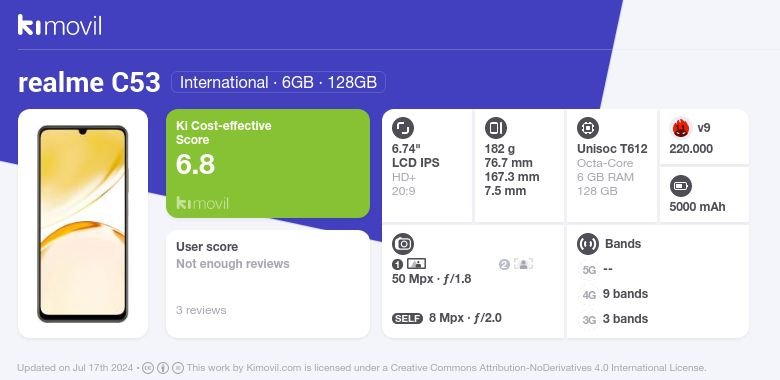Click the realme C53 title heading
The width and height of the screenshot is (780, 380).
pyautogui.click(x=89, y=83)
